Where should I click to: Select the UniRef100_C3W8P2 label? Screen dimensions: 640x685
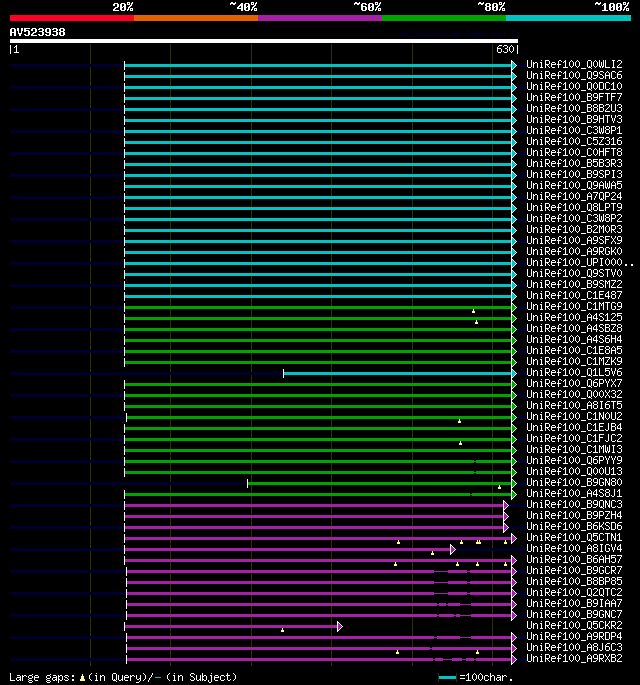click(574, 218)
